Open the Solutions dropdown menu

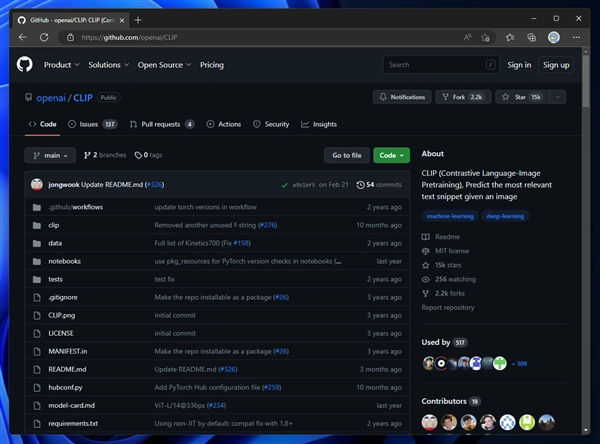(x=109, y=65)
